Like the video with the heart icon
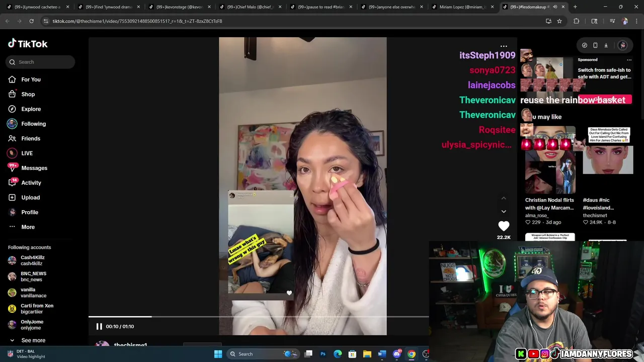 click(504, 226)
